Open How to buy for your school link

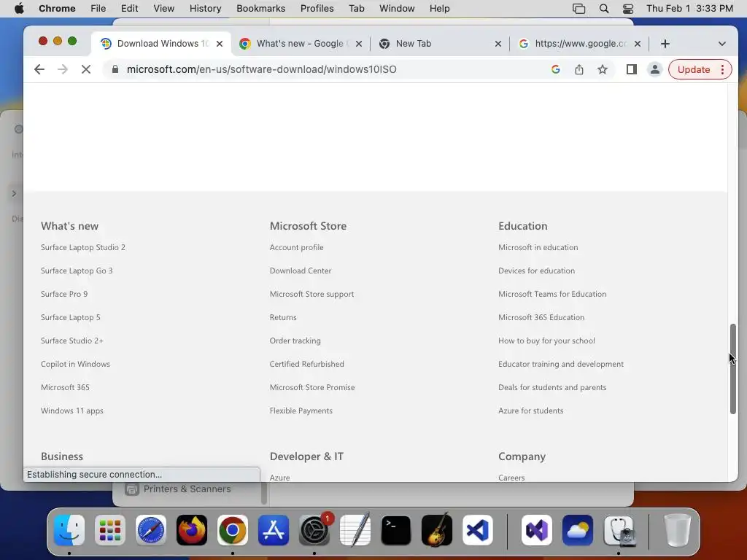[546, 341]
